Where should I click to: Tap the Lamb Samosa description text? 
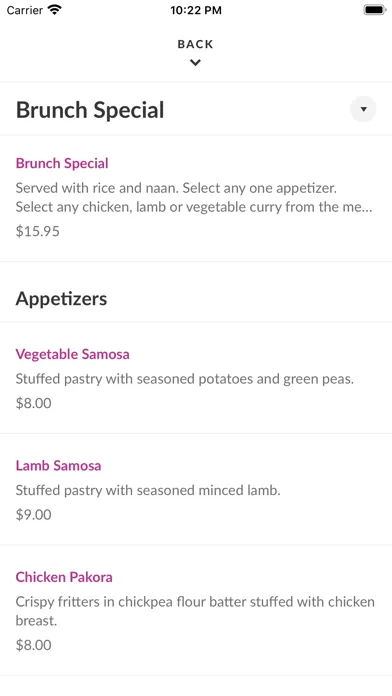click(148, 490)
